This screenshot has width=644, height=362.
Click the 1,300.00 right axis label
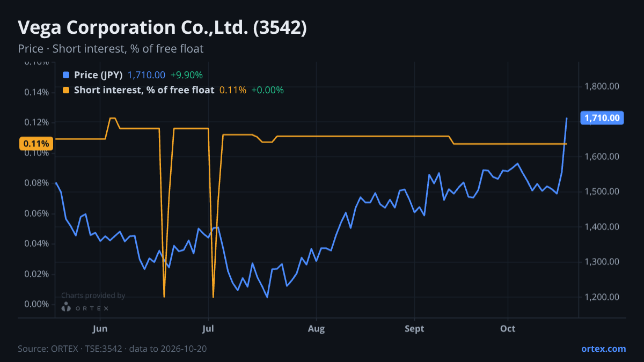pos(603,262)
